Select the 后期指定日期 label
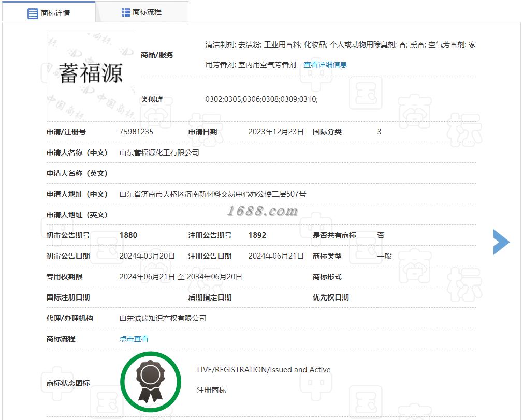Image resolution: width=524 pixels, height=420 pixels. (x=210, y=297)
